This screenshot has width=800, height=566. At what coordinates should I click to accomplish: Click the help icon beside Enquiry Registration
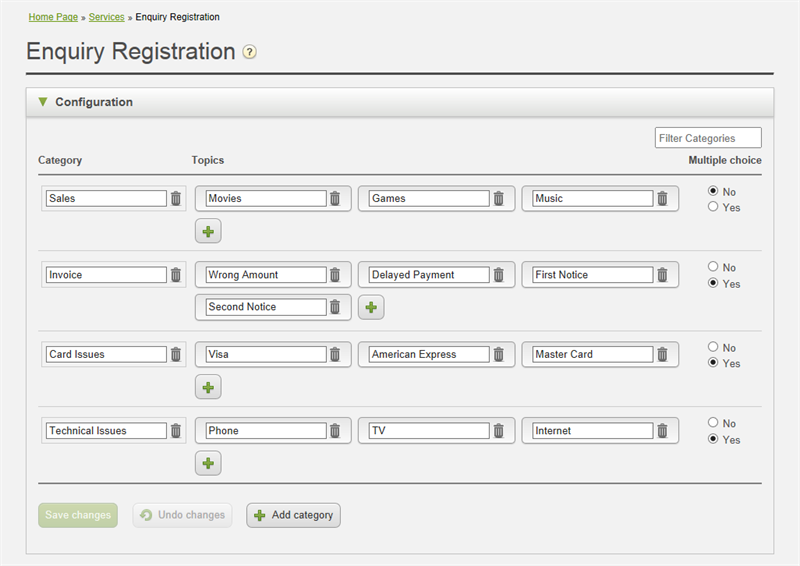click(x=250, y=52)
